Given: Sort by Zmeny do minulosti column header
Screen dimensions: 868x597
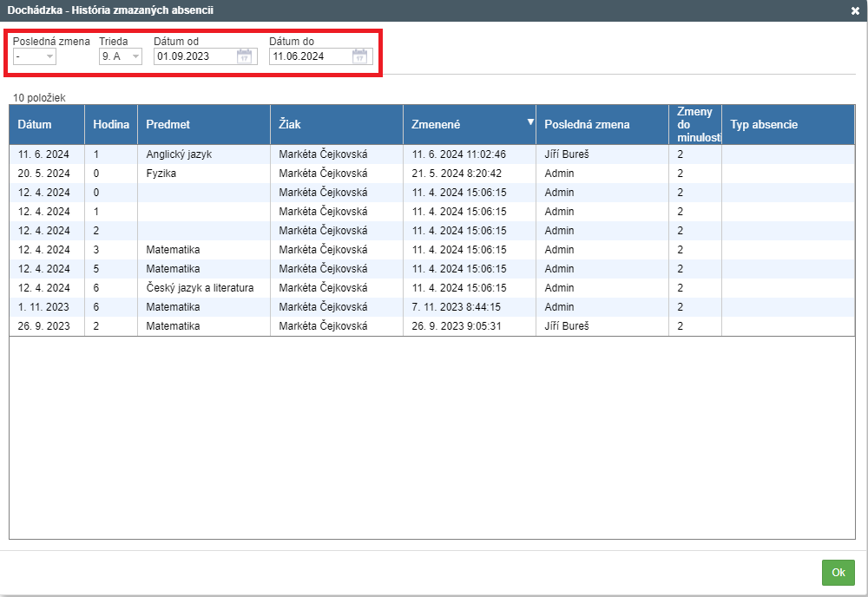Looking at the screenshot, I should [x=695, y=124].
